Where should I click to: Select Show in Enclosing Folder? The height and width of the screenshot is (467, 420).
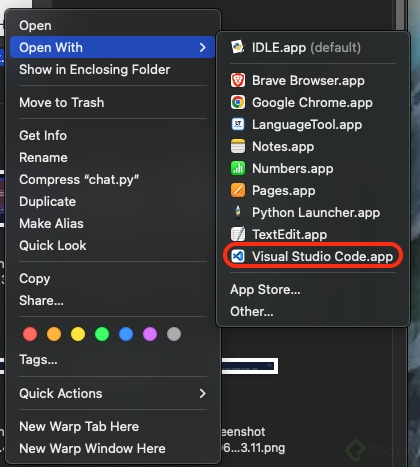tap(113, 69)
